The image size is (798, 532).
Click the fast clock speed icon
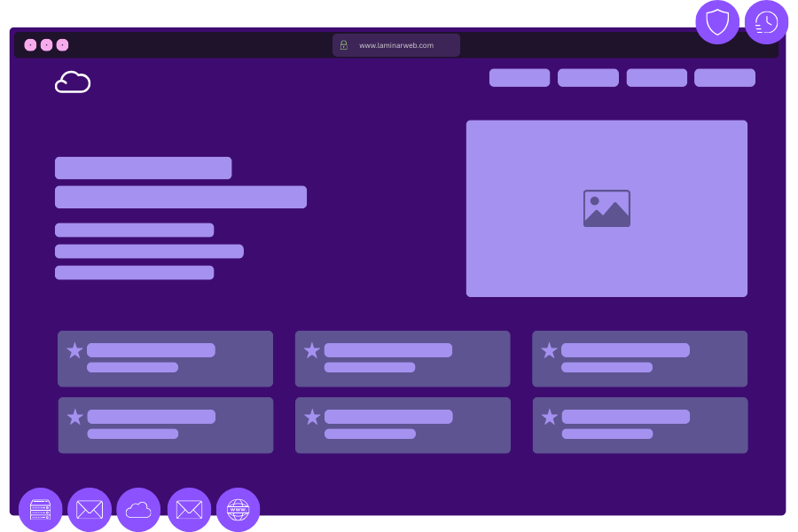pyautogui.click(x=766, y=22)
